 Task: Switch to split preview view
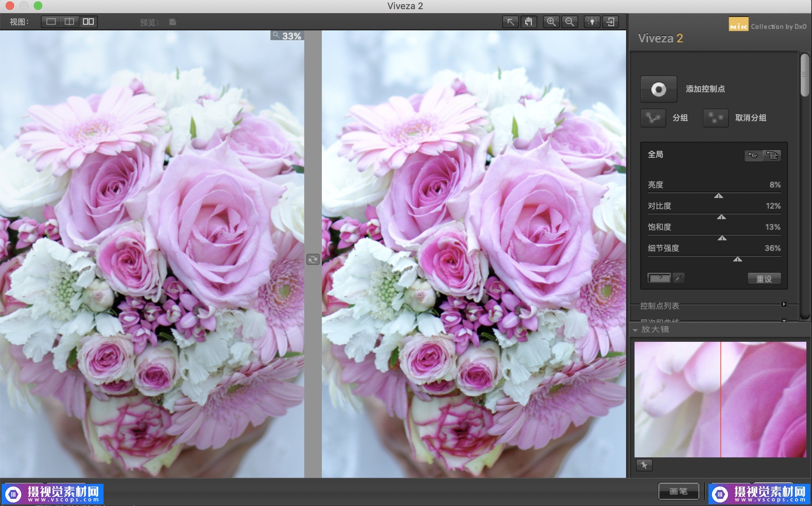(69, 22)
